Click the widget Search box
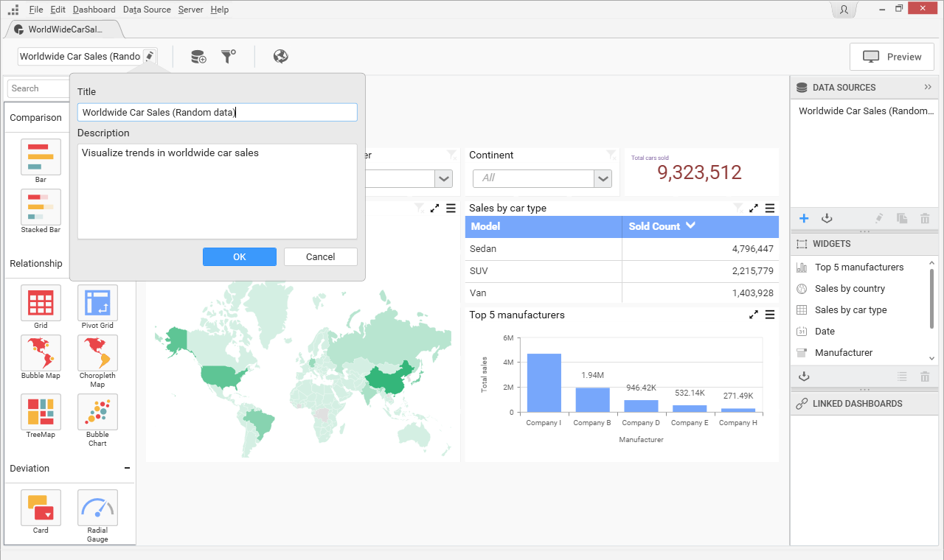This screenshot has height=560, width=944. click(x=38, y=88)
